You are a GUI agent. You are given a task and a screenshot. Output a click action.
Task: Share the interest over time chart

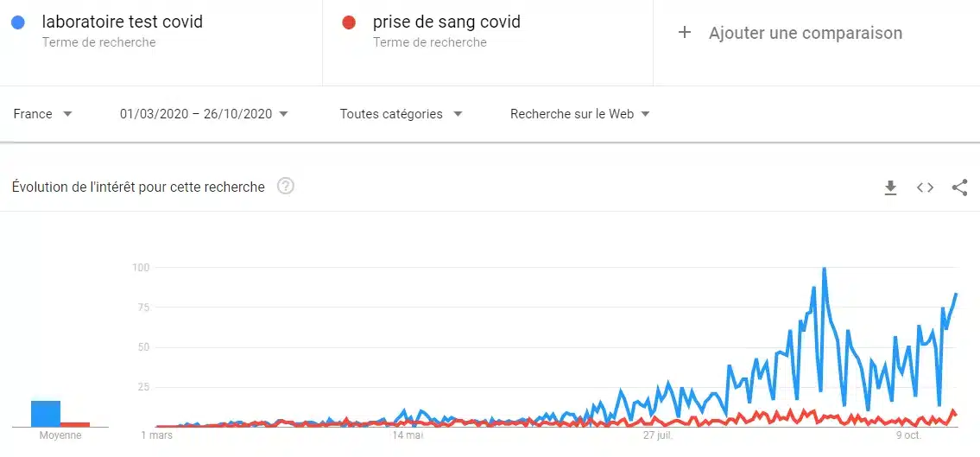[959, 187]
